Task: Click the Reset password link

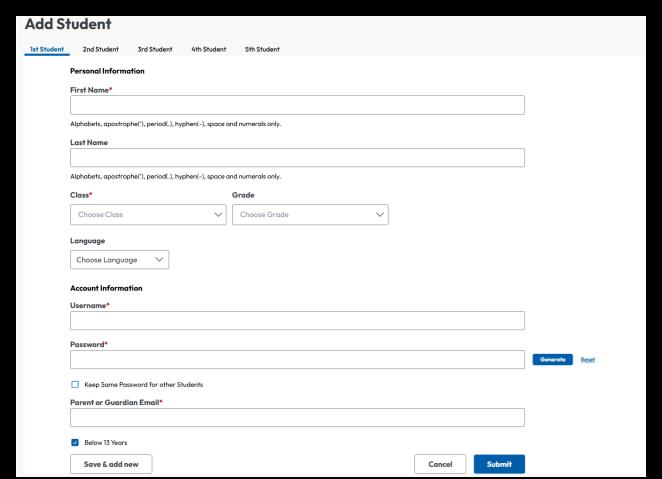Action: (588, 360)
